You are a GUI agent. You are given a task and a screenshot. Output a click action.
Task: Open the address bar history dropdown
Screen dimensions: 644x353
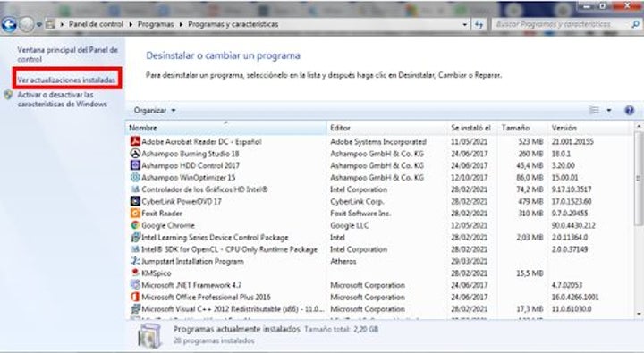[x=464, y=25]
